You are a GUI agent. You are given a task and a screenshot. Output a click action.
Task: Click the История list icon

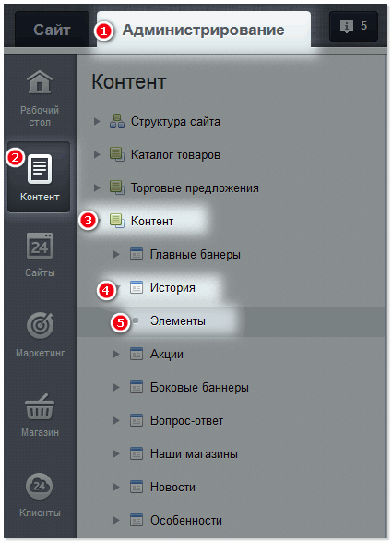pyautogui.click(x=137, y=287)
